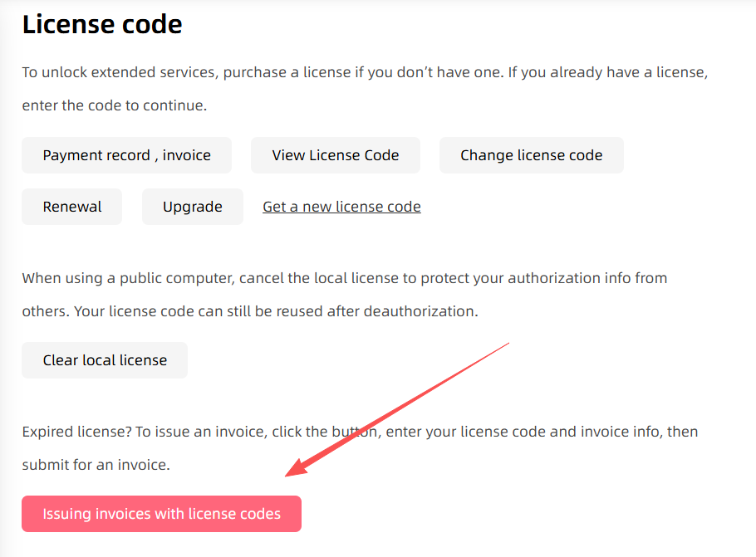Viewport: 756px width, 557px height.
Task: Click the 'When using a public computer' line
Action: pos(344,277)
